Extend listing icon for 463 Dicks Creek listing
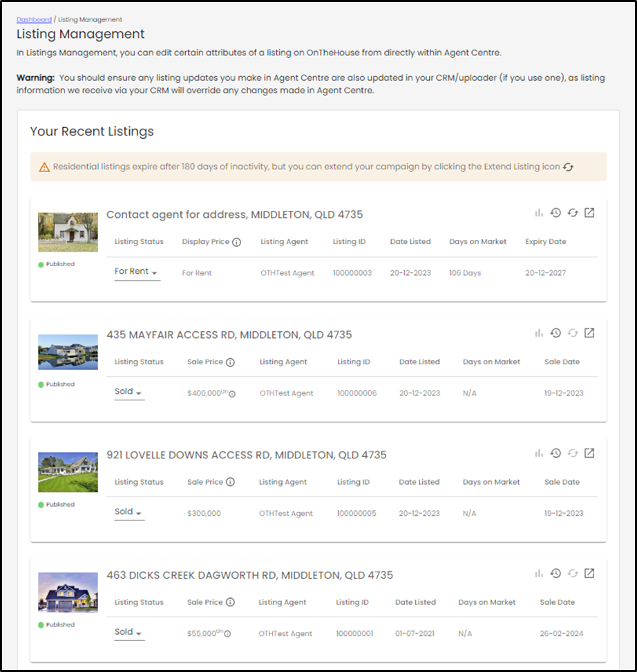 [573, 573]
